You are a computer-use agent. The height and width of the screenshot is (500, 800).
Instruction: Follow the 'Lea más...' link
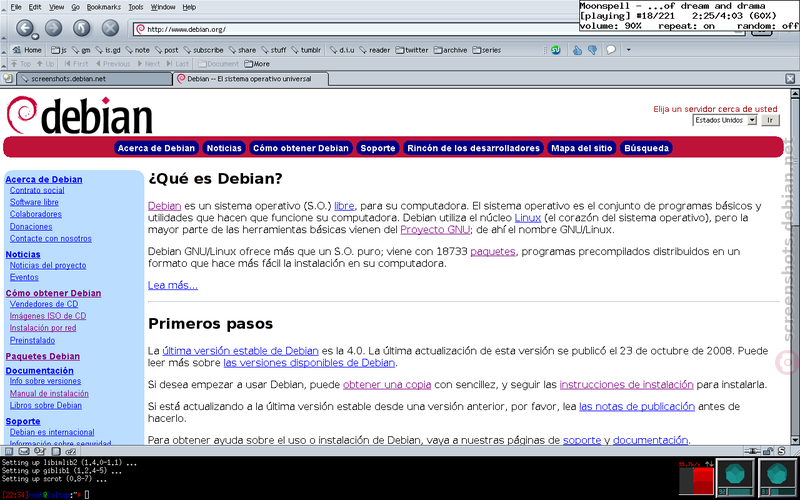tap(173, 285)
